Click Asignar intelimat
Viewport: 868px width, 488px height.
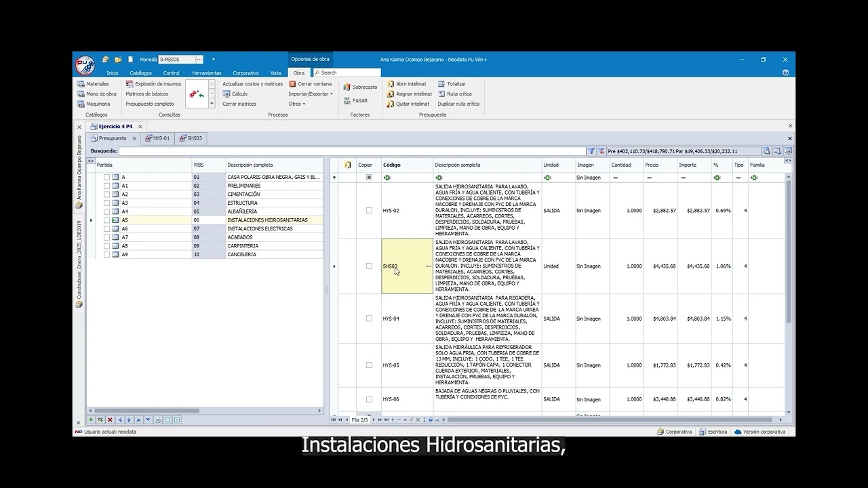click(x=410, y=94)
